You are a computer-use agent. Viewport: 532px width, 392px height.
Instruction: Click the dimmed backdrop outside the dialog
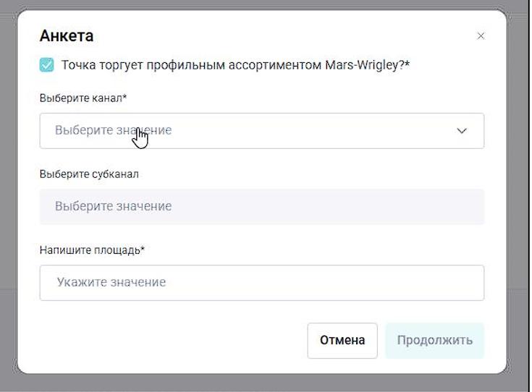[x=9, y=217]
